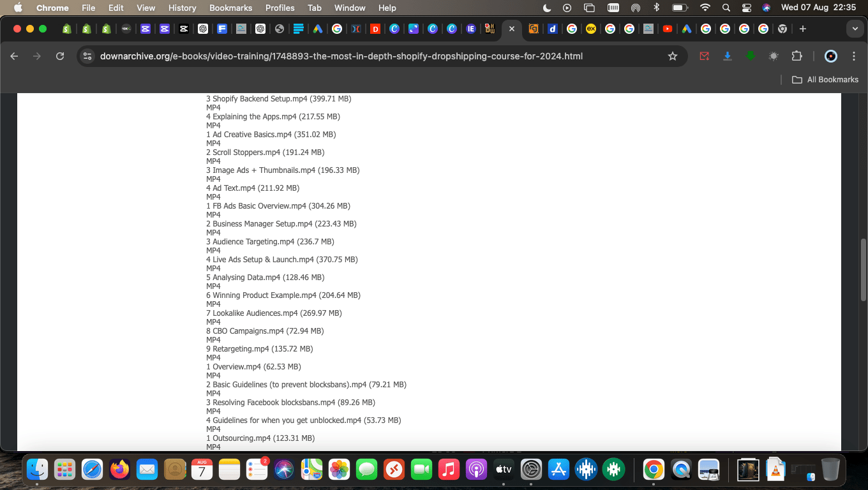
Task: Open Calendar from the Dock
Action: tap(202, 470)
